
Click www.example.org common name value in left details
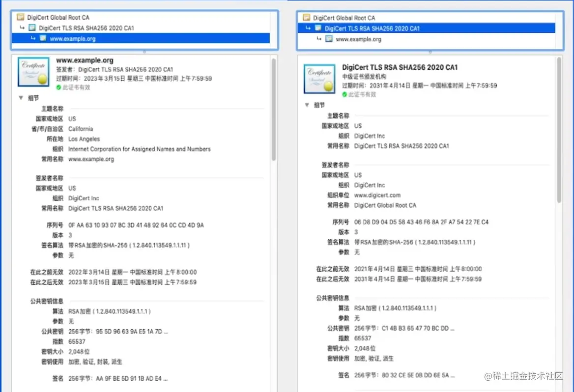coord(91,159)
